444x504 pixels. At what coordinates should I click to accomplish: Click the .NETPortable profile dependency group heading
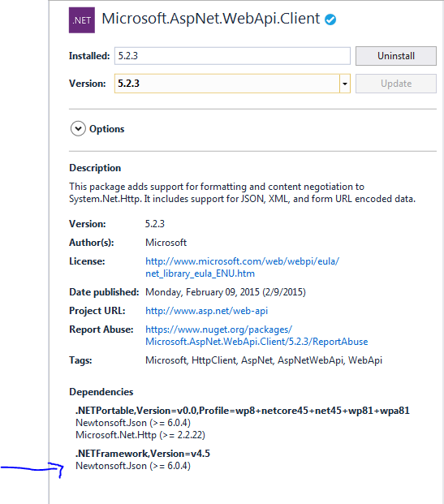pos(243,411)
